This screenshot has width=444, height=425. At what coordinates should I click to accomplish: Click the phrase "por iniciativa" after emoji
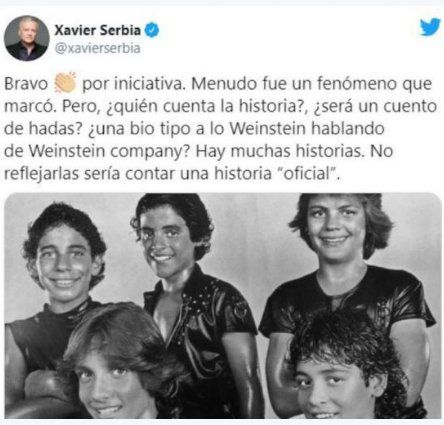coord(133,84)
